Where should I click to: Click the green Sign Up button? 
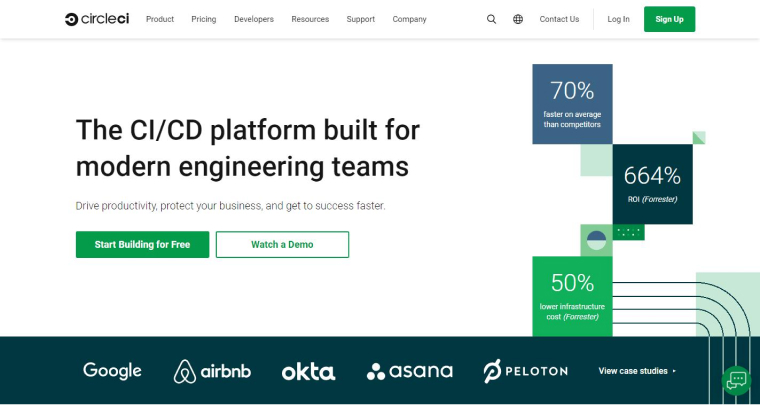[669, 19]
